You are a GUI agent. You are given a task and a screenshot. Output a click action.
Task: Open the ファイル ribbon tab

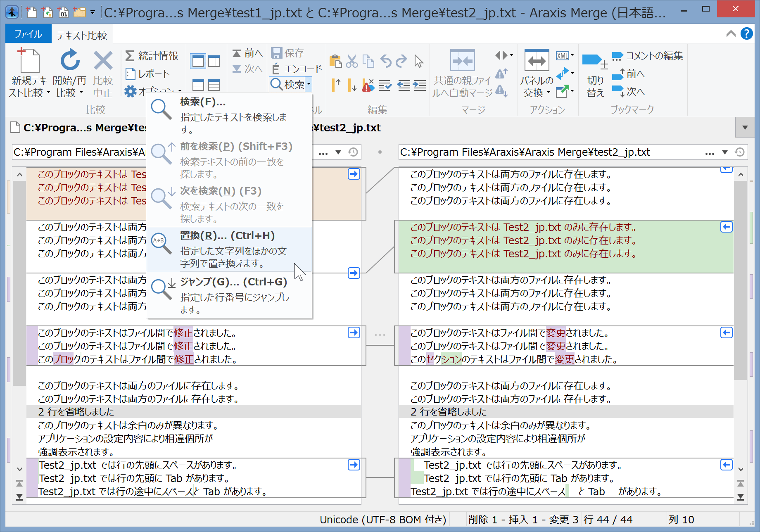28,34
